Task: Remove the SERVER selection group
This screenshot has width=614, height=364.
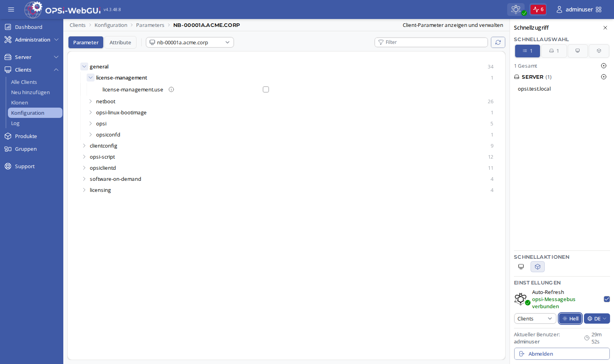Action: point(604,77)
